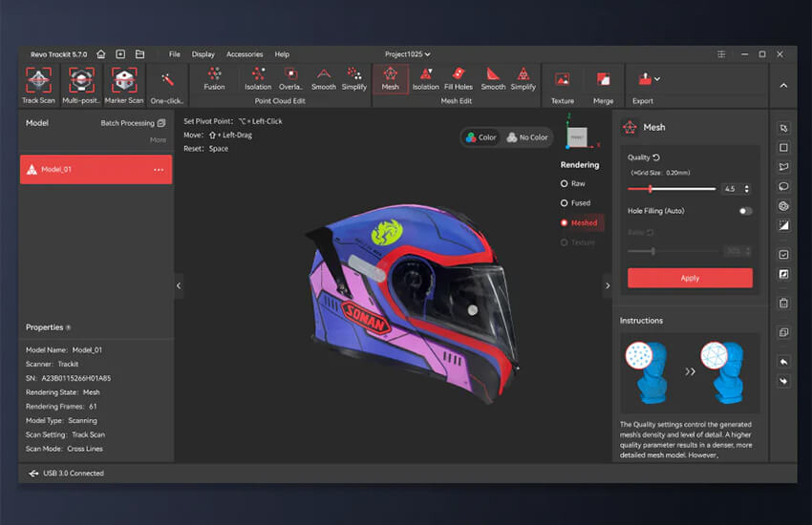Image resolution: width=812 pixels, height=525 pixels.
Task: Open the Overlap detection tool
Action: point(290,79)
